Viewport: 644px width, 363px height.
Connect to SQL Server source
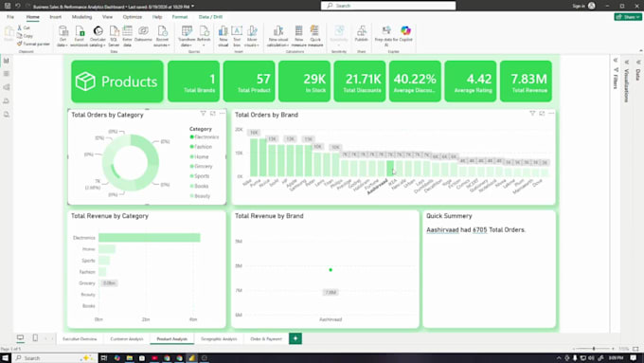114,36
